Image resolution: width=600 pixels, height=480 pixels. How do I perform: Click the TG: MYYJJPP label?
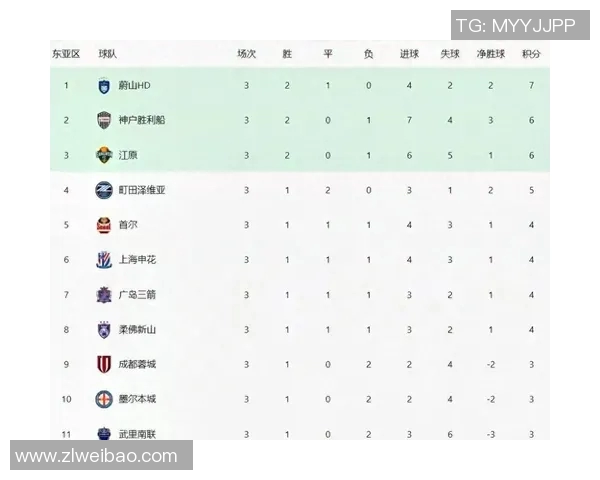tap(515, 26)
